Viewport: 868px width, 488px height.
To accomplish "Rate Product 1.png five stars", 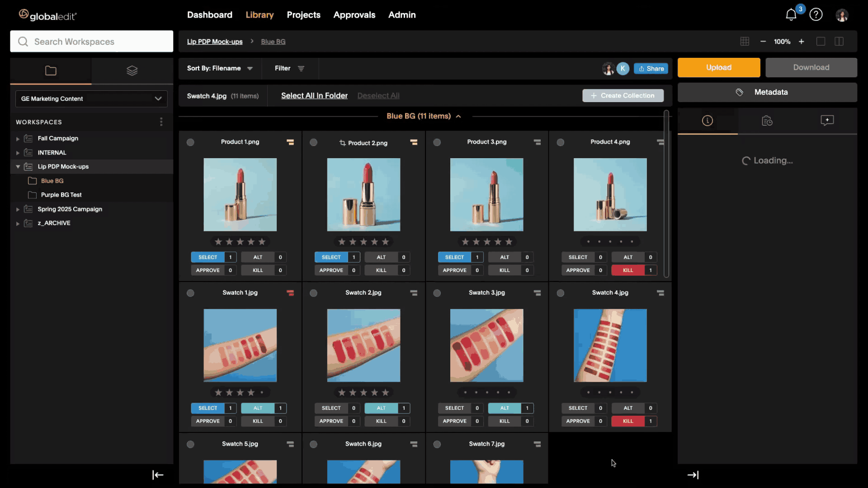I will click(x=262, y=242).
